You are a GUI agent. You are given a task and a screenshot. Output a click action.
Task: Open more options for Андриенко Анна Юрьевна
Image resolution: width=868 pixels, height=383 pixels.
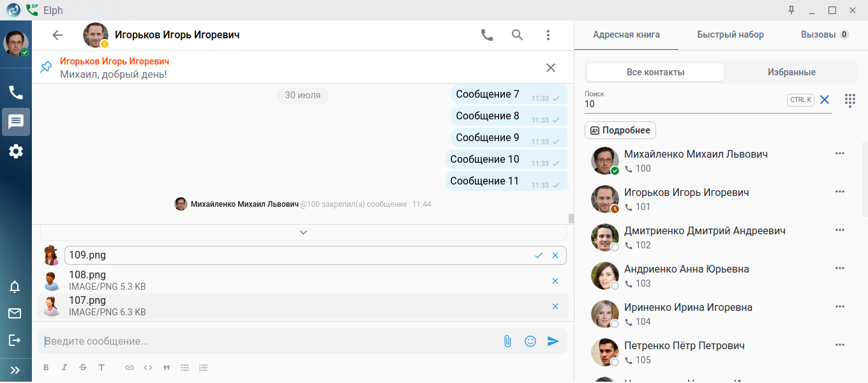coord(840,268)
